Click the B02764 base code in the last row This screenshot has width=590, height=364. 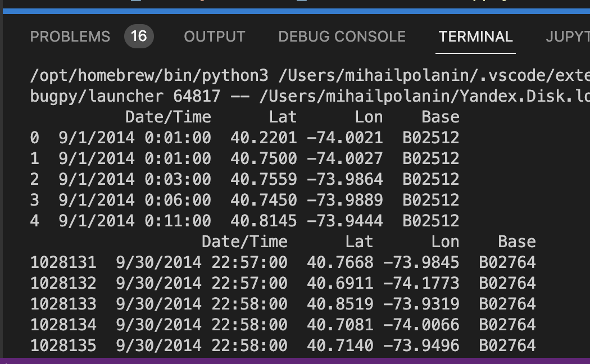click(x=507, y=345)
